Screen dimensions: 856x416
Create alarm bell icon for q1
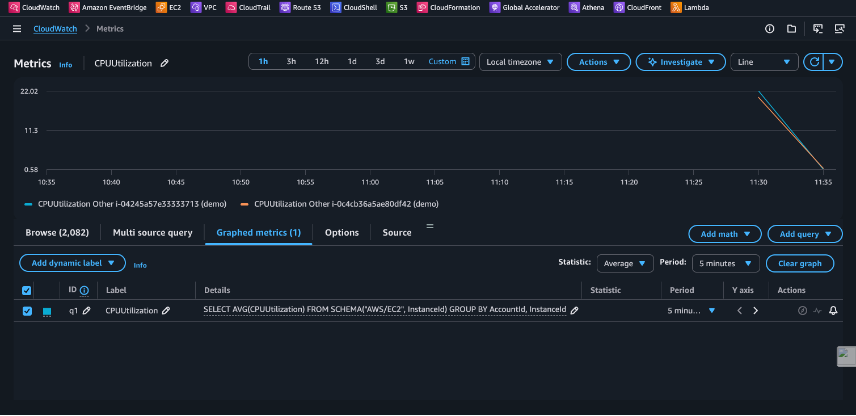click(x=833, y=311)
